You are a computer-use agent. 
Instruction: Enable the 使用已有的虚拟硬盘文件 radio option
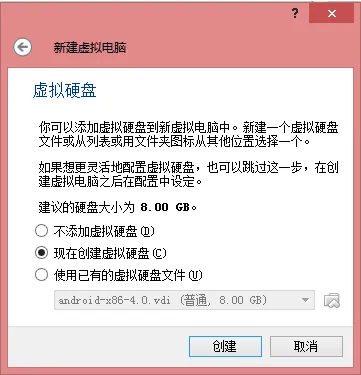[42, 275]
